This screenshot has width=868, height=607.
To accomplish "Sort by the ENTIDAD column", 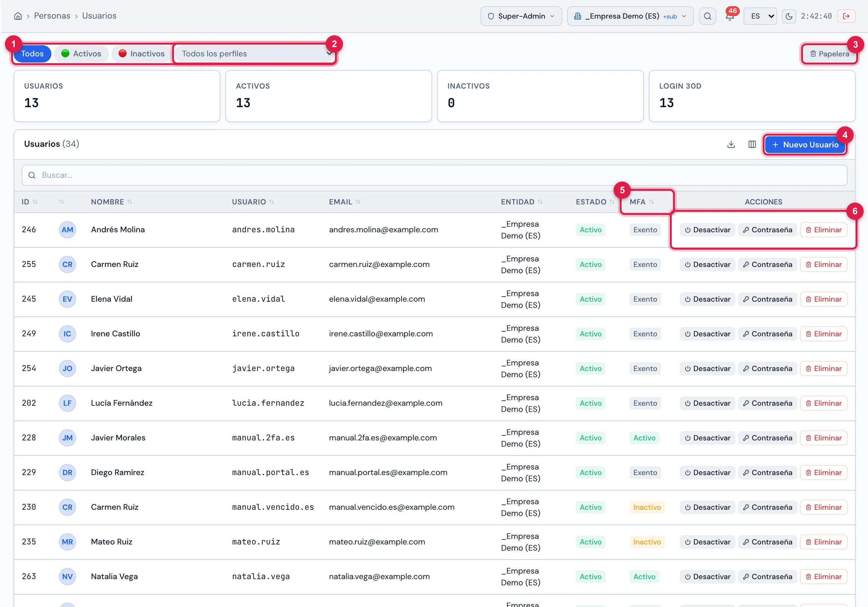I will pyautogui.click(x=522, y=202).
